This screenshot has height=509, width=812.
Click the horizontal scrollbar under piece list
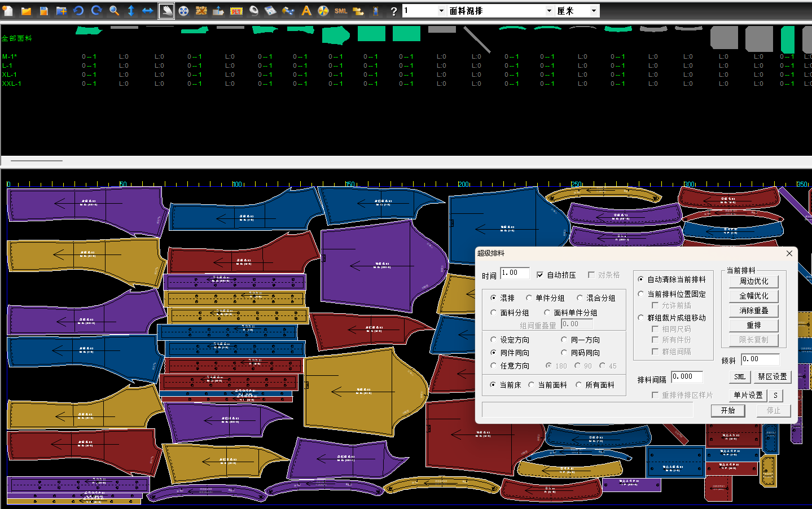(36, 161)
